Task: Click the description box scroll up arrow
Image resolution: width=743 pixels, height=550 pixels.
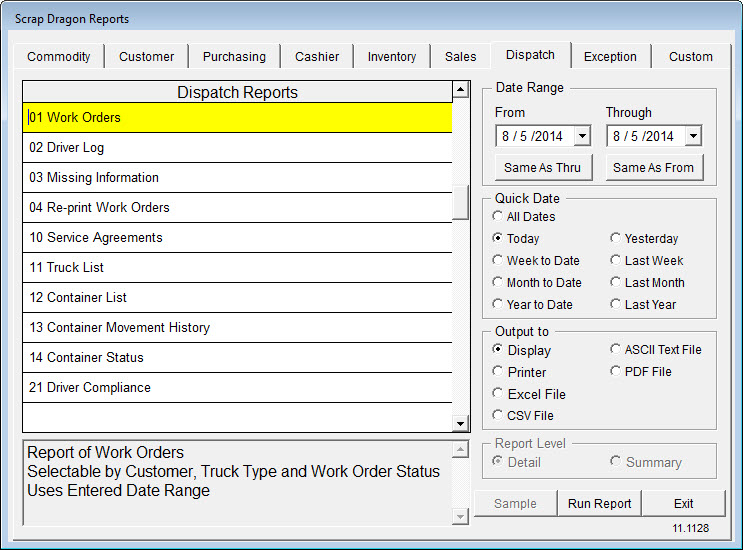Action: click(x=460, y=449)
